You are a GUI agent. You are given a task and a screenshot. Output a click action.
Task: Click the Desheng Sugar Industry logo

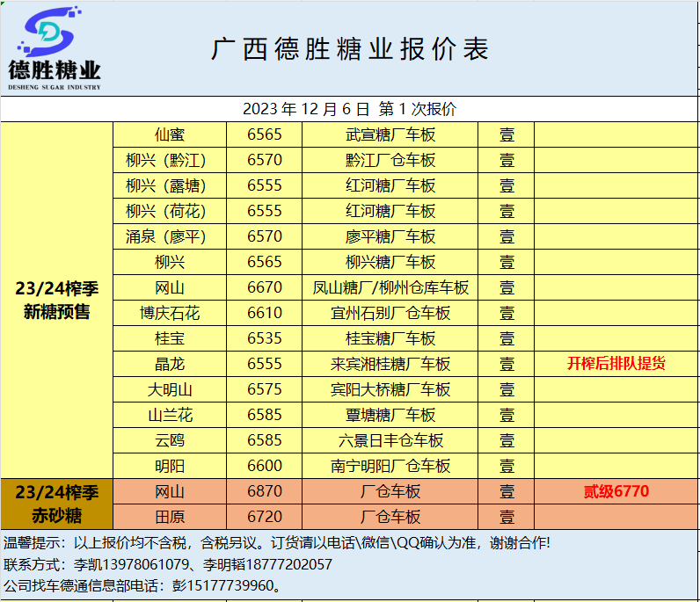pyautogui.click(x=55, y=48)
